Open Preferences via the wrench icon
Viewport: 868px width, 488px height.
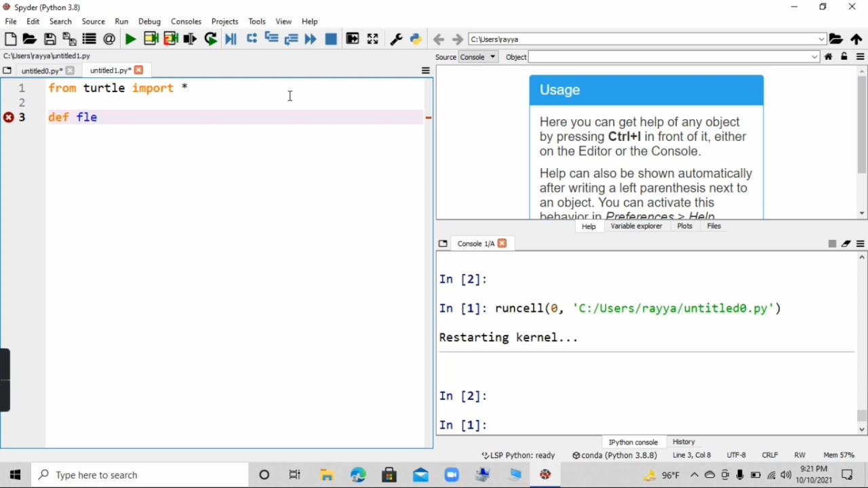point(397,39)
